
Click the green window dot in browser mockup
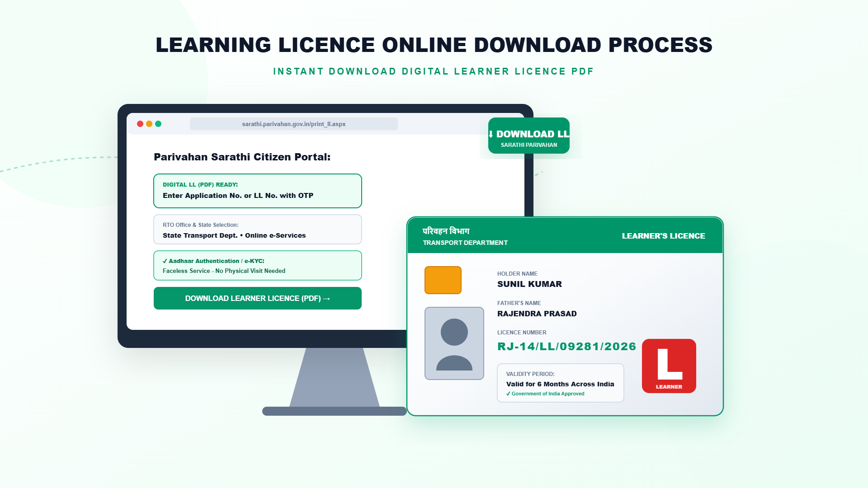[x=158, y=124]
